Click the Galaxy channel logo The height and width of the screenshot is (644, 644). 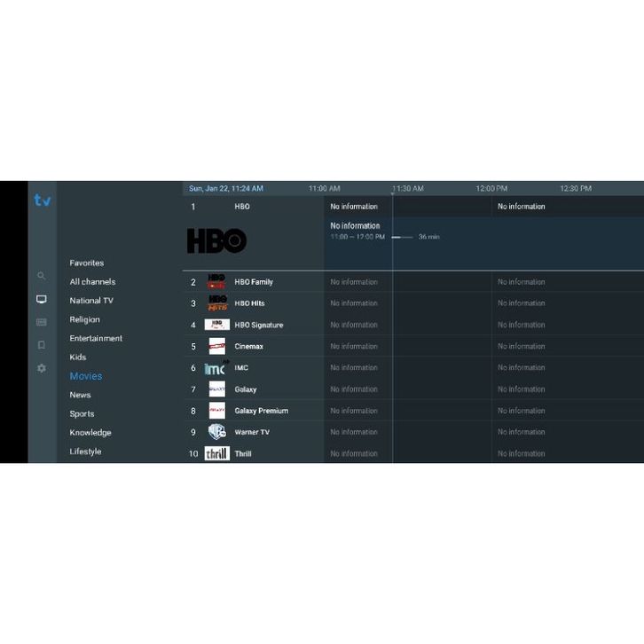point(216,389)
